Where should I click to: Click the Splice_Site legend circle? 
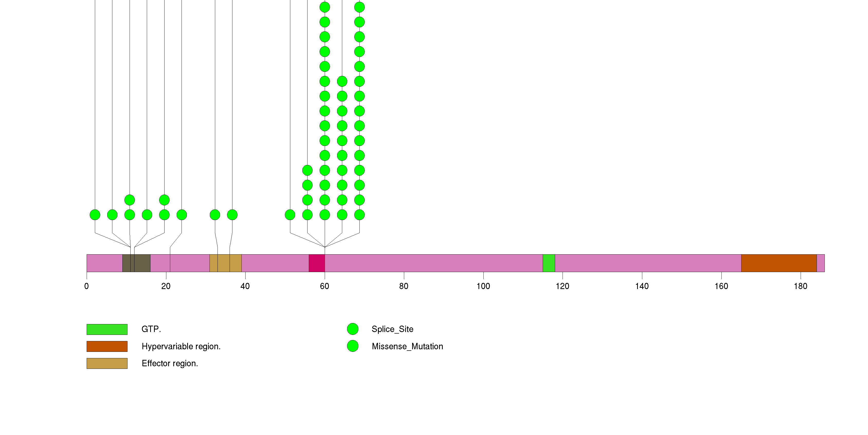tap(352, 329)
